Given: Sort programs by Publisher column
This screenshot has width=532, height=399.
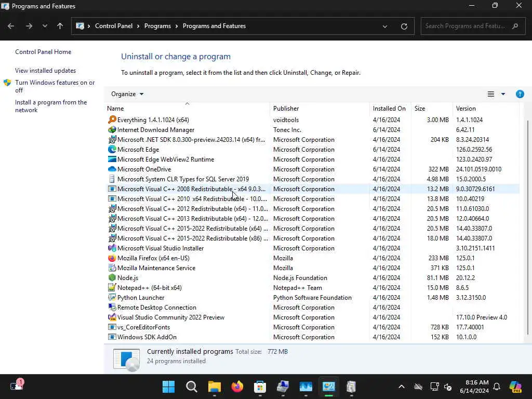Looking at the screenshot, I should pos(320,108).
